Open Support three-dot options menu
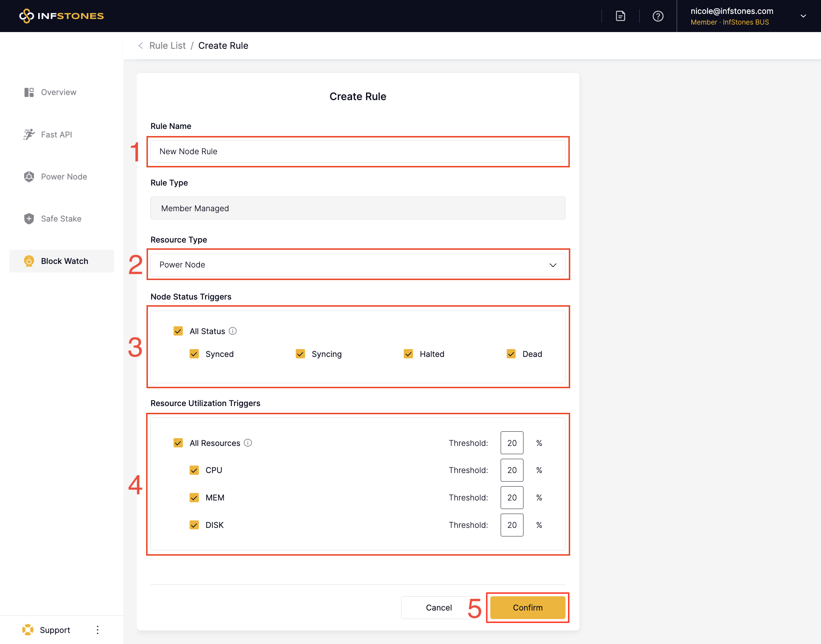The image size is (821, 644). [x=98, y=630]
